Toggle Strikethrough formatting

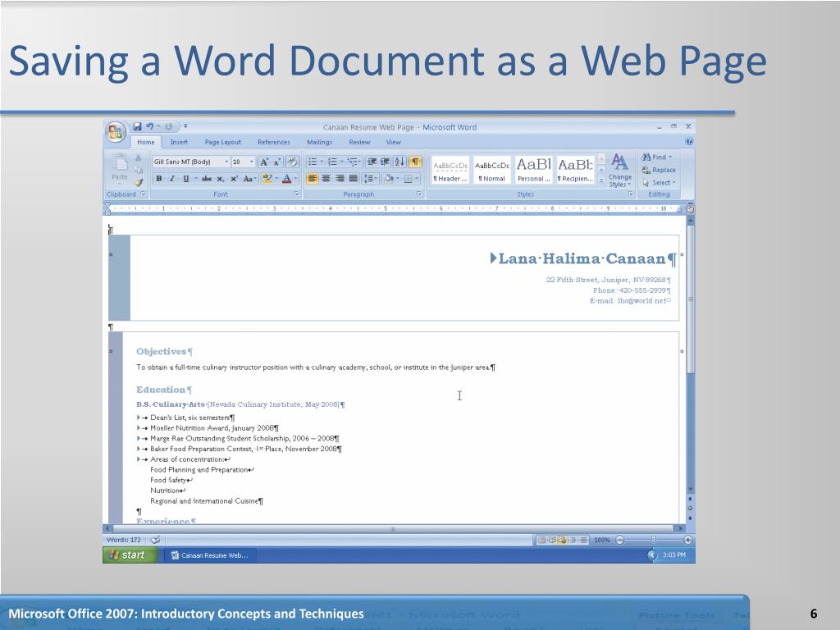coord(206,178)
